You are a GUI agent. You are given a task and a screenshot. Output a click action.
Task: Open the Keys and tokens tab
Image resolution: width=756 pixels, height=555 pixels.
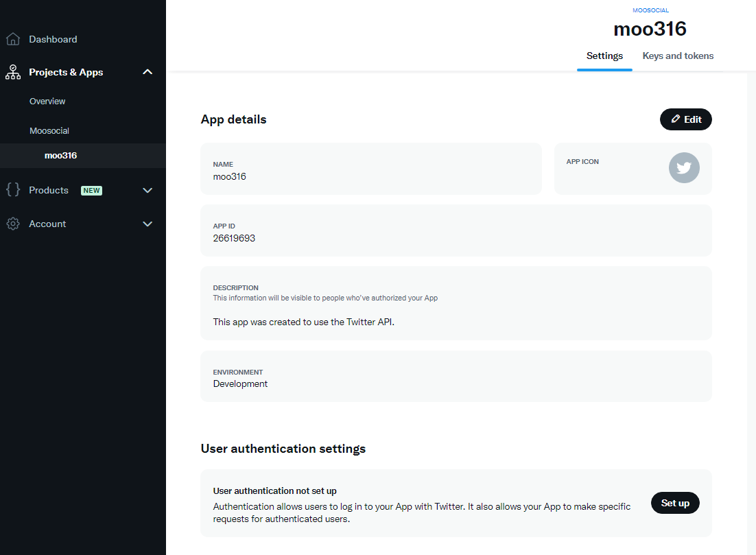[x=678, y=56]
